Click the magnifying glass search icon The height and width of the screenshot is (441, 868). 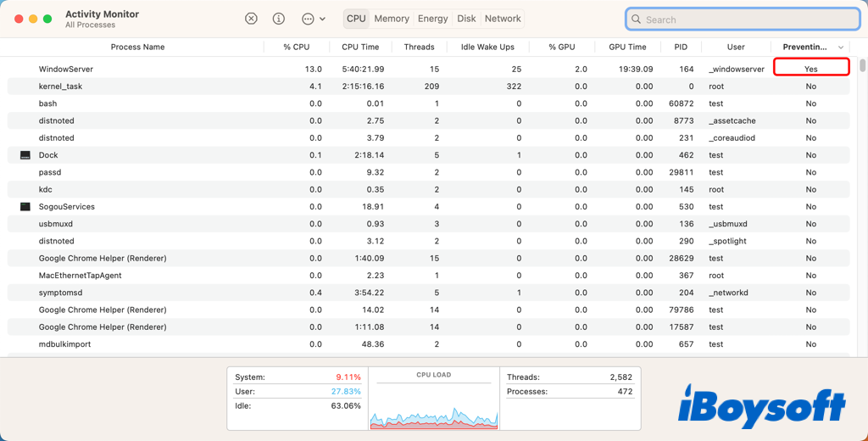coord(637,20)
